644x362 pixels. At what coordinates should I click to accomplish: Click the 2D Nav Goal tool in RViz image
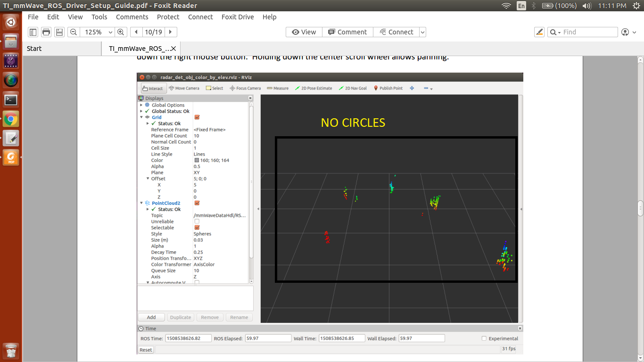click(353, 88)
